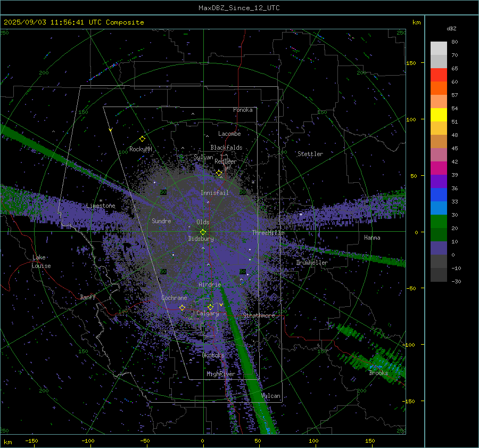The width and height of the screenshot is (479, 448).
Task: Click the Brooks label
Action: [378, 373]
